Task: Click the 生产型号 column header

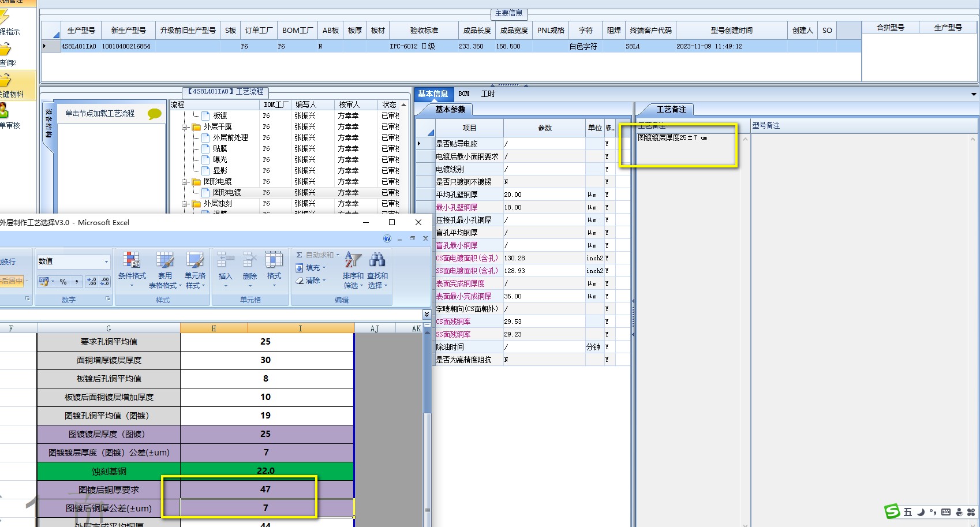Action: [81, 30]
